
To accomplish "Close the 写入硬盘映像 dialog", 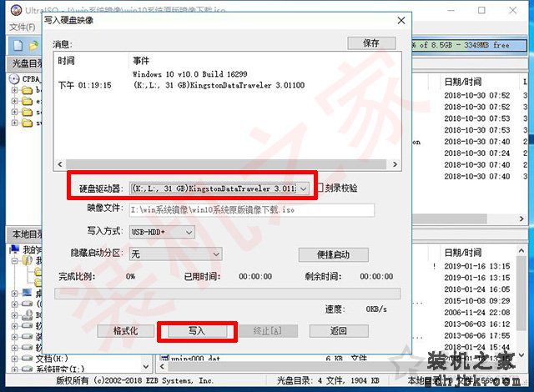I will coord(401,20).
